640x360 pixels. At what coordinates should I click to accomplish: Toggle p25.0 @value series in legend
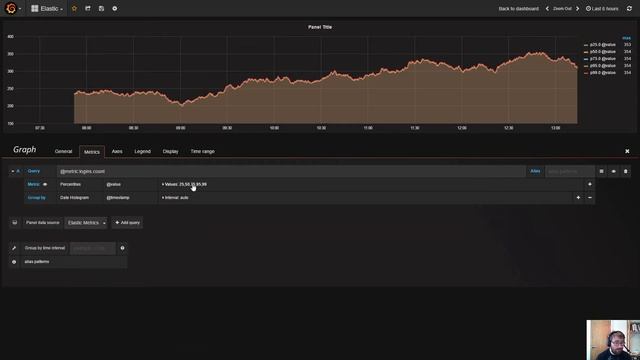(x=602, y=45)
